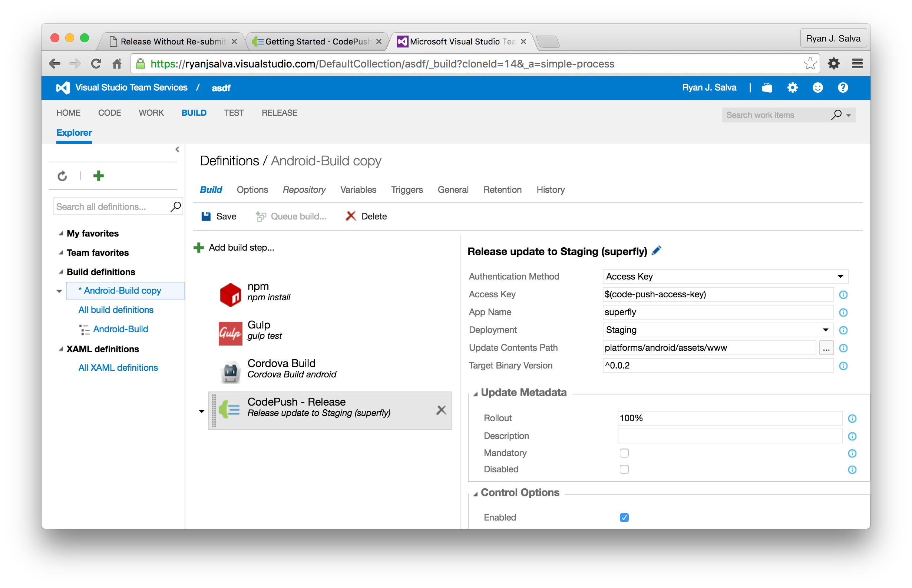Image resolution: width=912 pixels, height=588 pixels.
Task: Switch to the History tab
Action: [550, 190]
